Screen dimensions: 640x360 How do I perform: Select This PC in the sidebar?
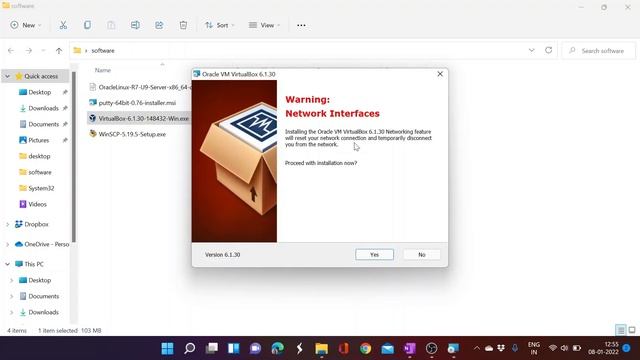33,264
